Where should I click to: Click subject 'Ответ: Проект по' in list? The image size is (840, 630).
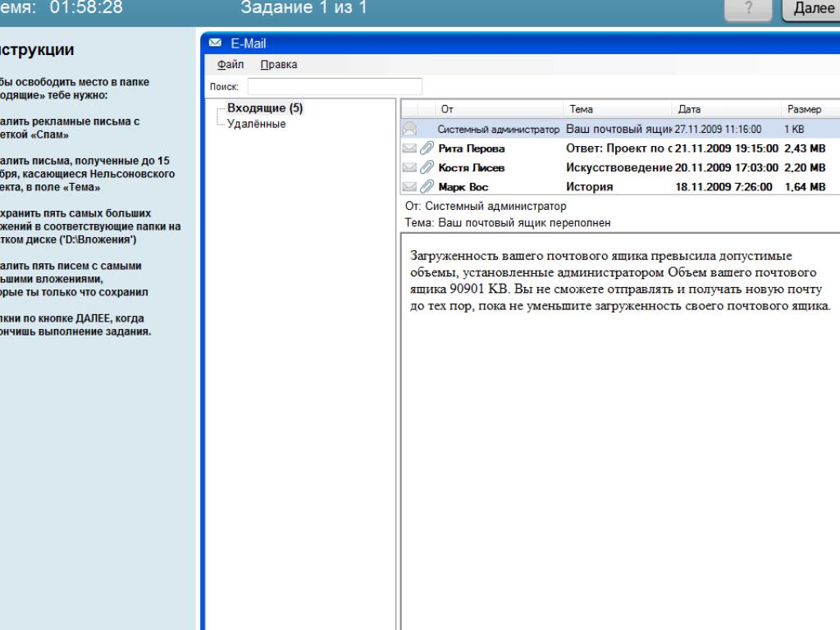pyautogui.click(x=619, y=148)
